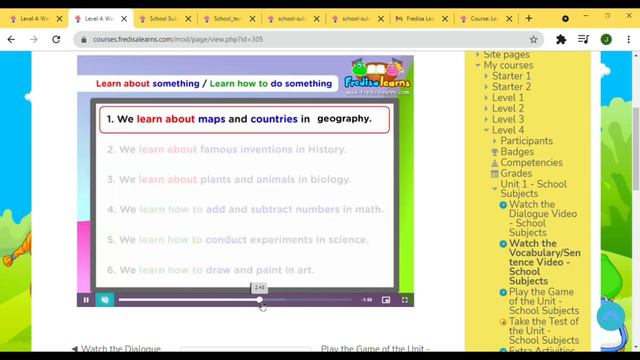This screenshot has height=360, width=640.
Task: Go forward in browser history
Action: pos(34,40)
